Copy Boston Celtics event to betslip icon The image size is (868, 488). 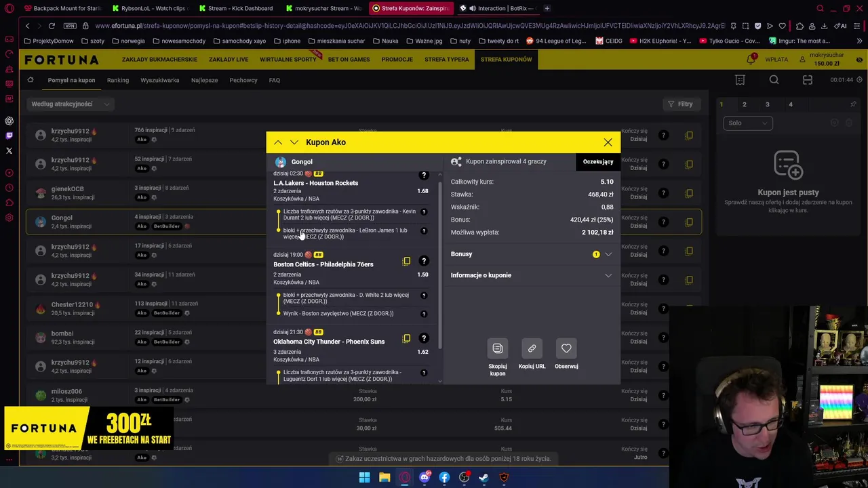tap(406, 261)
